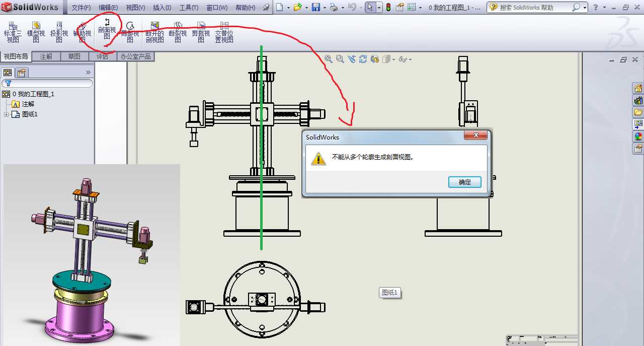Expand the hidden panel tabs chevron

pyautogui.click(x=88, y=73)
